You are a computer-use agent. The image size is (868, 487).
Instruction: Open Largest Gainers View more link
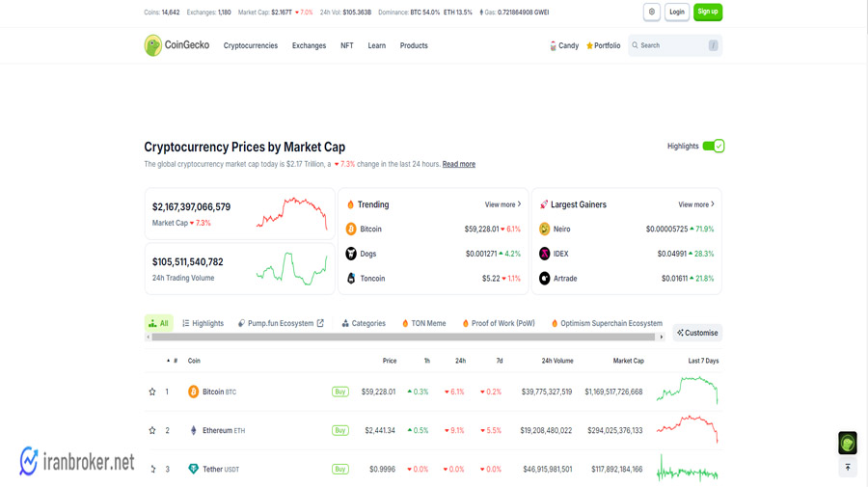(695, 204)
